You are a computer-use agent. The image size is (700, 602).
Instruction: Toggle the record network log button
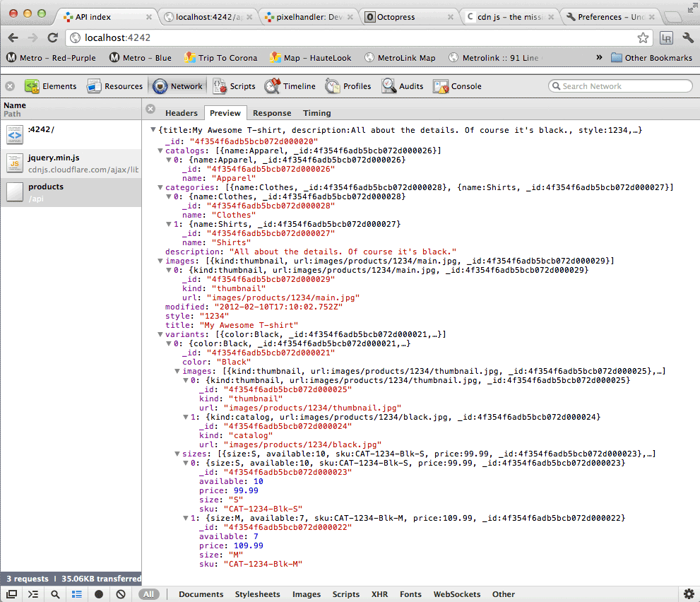pos(99,594)
